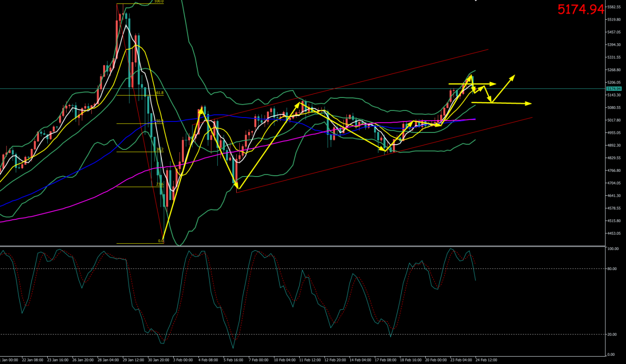
Task: Click the 61.8 Fibonacci retracement label
Action: 159,93
